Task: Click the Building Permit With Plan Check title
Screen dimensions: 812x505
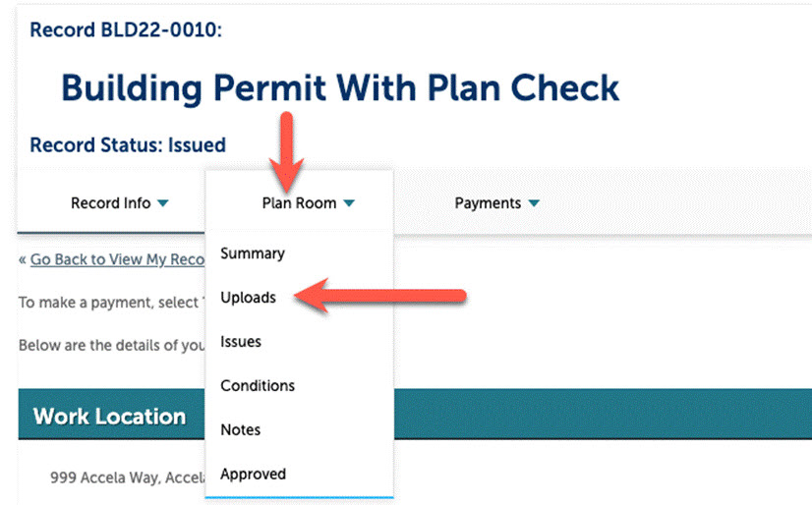Action: tap(340, 88)
